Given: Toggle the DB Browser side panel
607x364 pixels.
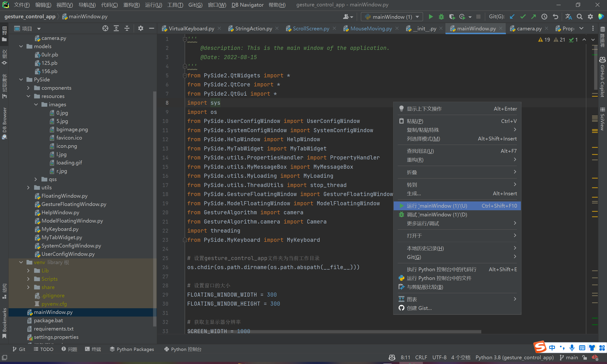Looking at the screenshot, I should click(x=4, y=123).
